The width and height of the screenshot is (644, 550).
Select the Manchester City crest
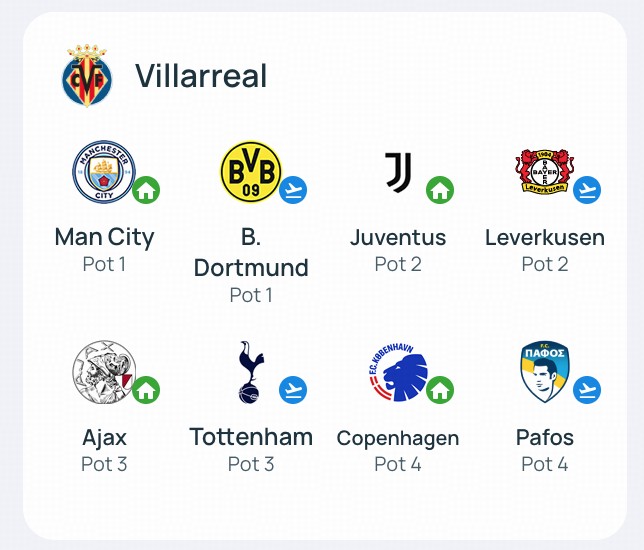[x=104, y=172]
